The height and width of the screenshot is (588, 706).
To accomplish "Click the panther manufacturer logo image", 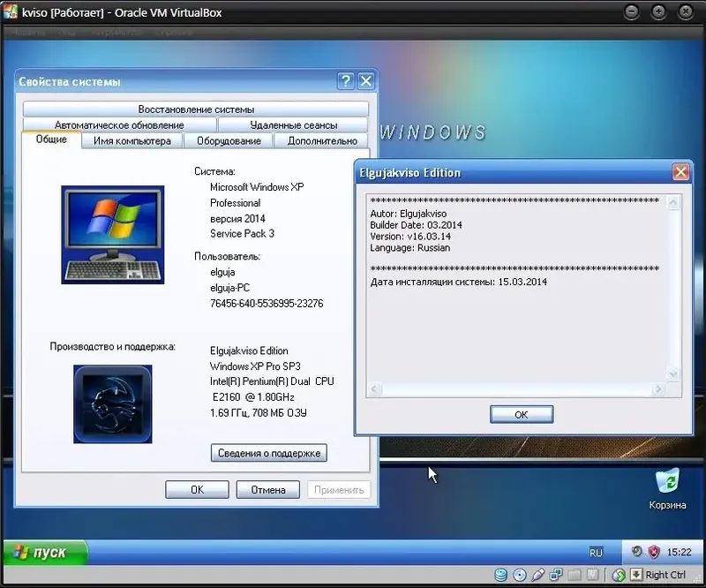I will tap(113, 404).
